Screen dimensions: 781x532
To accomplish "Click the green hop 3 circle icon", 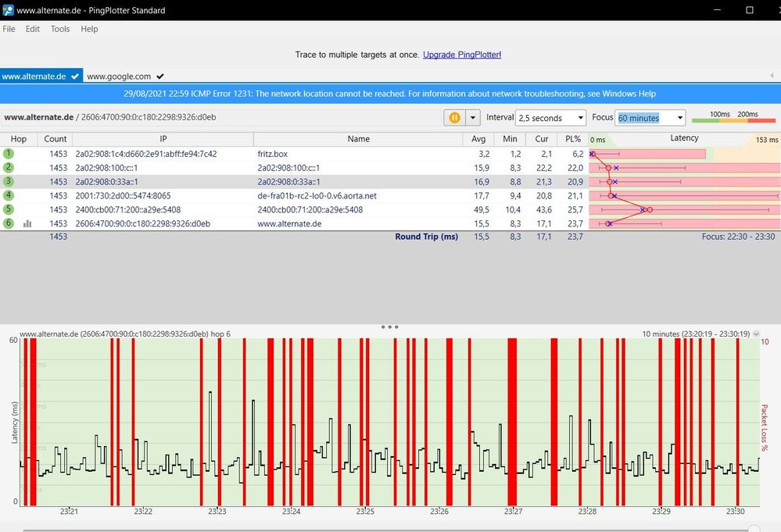I will coord(9,181).
